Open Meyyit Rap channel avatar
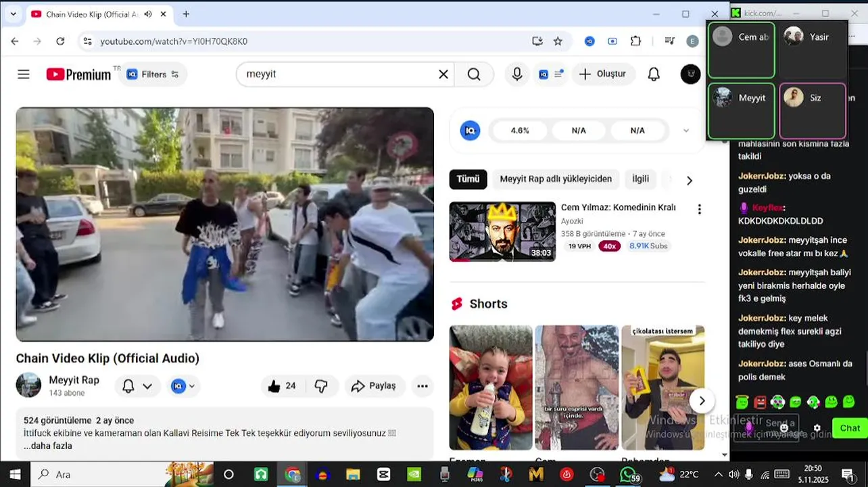The image size is (868, 487). 28,385
